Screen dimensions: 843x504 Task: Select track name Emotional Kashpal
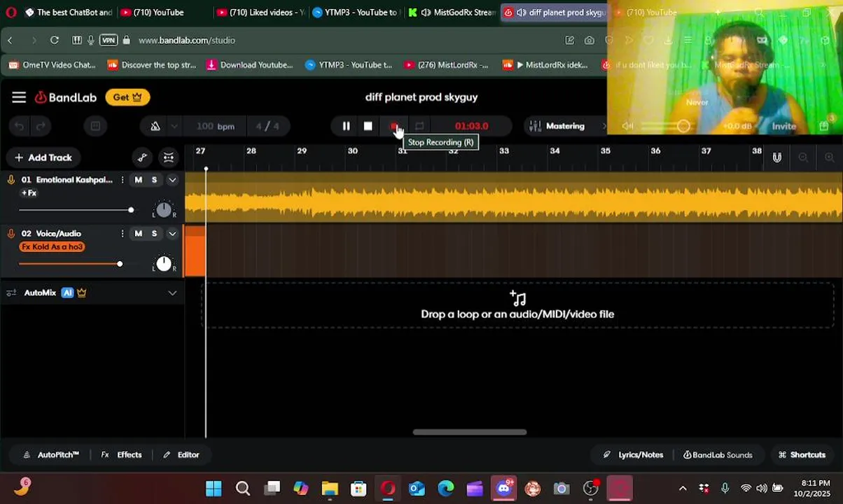coord(74,180)
